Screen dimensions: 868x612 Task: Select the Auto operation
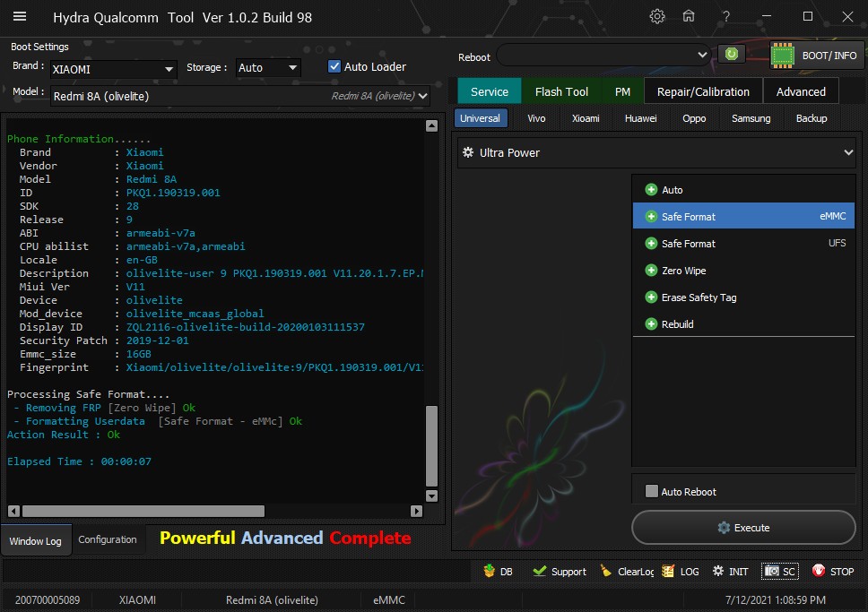(x=743, y=190)
